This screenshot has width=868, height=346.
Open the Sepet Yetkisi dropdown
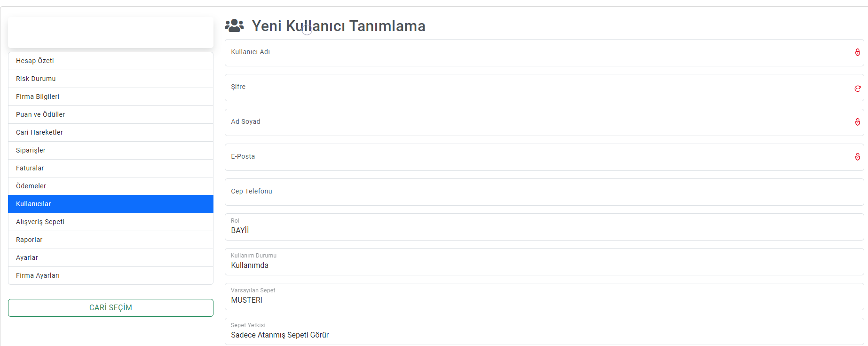(544, 331)
